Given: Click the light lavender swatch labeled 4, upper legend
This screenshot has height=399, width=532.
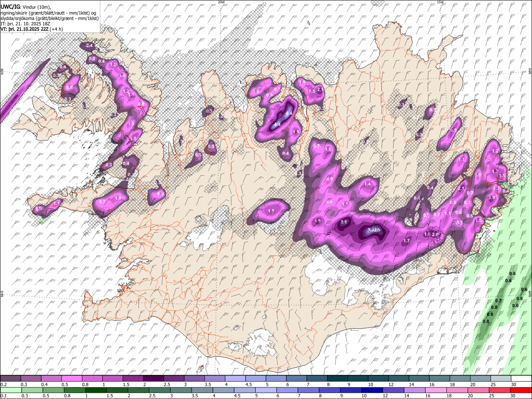Looking at the screenshot, I should [235, 379].
